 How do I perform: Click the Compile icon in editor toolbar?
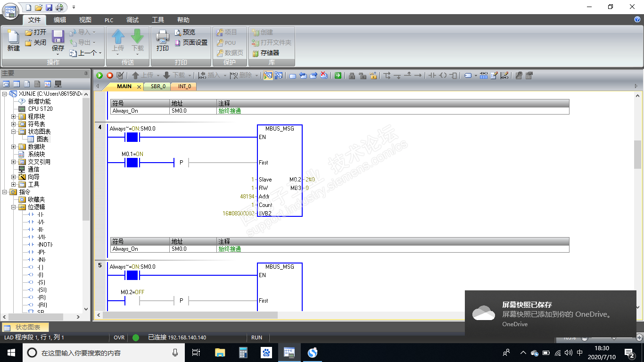tap(120, 75)
